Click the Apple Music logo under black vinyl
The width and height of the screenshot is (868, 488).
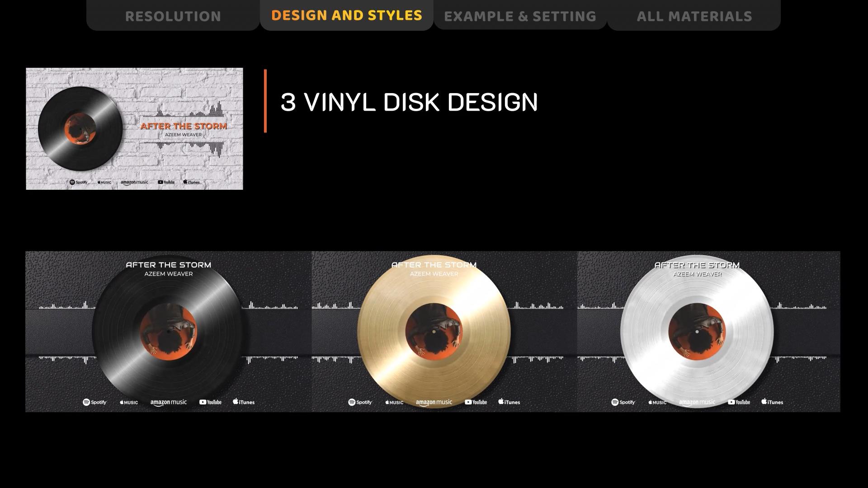click(x=129, y=402)
